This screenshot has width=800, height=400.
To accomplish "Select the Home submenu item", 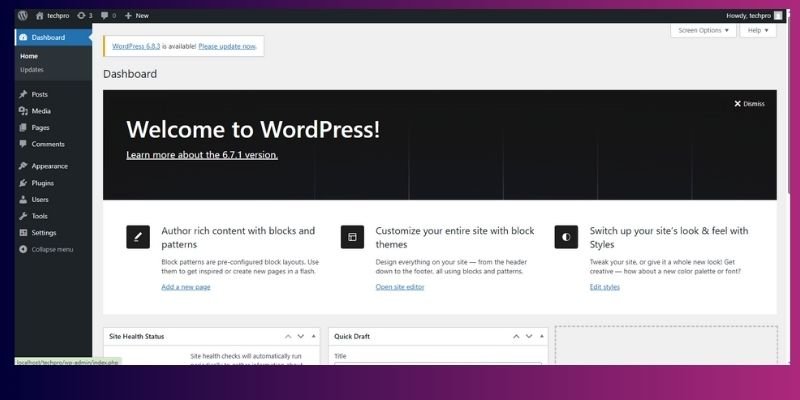I will (x=29, y=56).
